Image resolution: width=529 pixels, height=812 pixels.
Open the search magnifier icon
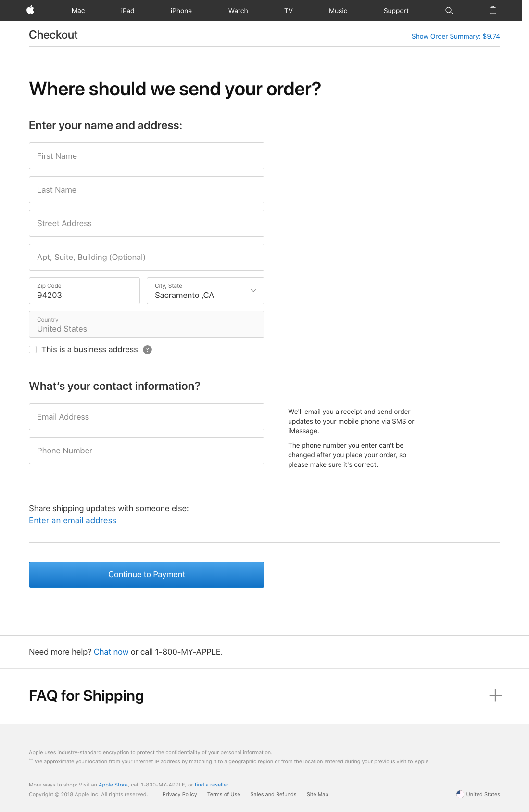449,11
